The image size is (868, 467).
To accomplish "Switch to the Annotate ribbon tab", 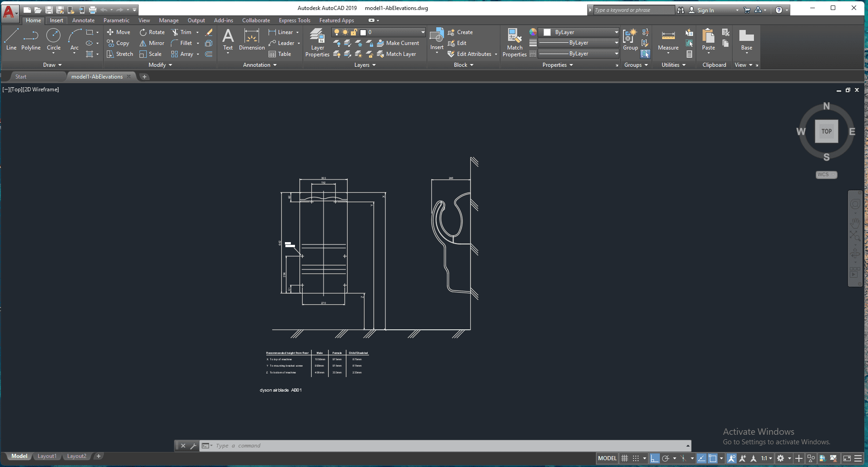I will click(x=83, y=20).
